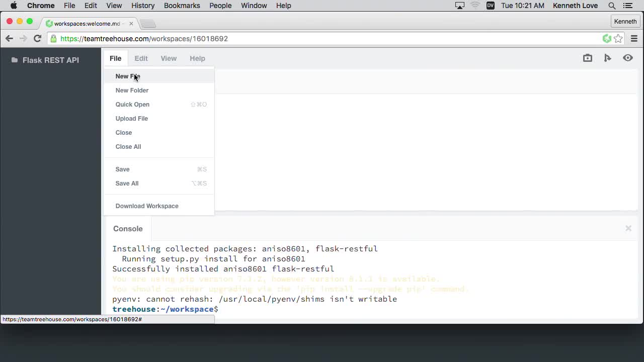This screenshot has height=362, width=644.
Task: Click Spotlight search magnifier icon
Action: [612, 6]
